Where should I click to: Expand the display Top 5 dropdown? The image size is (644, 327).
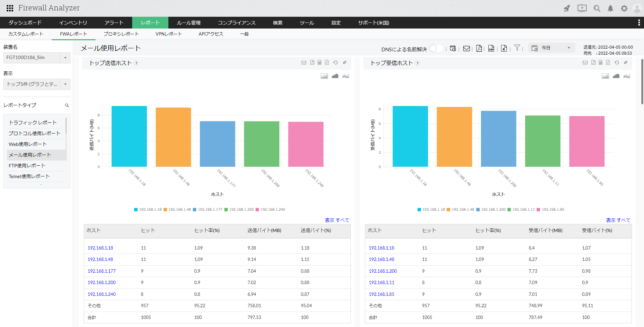click(37, 84)
